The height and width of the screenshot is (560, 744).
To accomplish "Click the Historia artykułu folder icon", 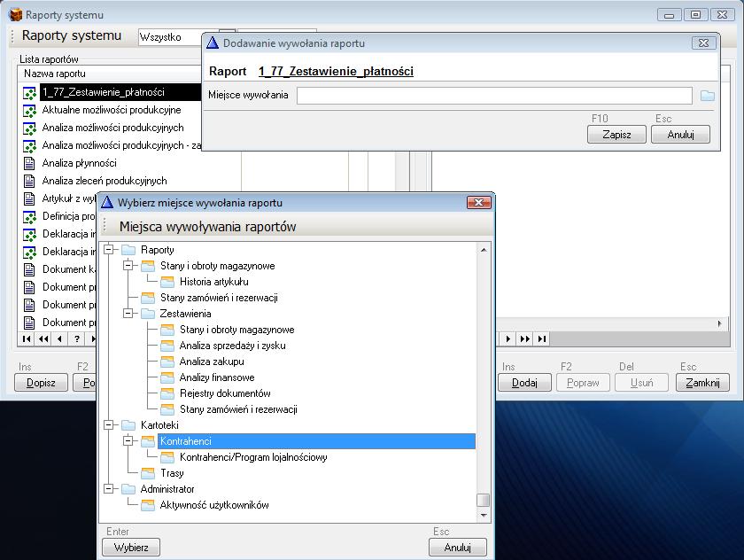I will pos(167,282).
